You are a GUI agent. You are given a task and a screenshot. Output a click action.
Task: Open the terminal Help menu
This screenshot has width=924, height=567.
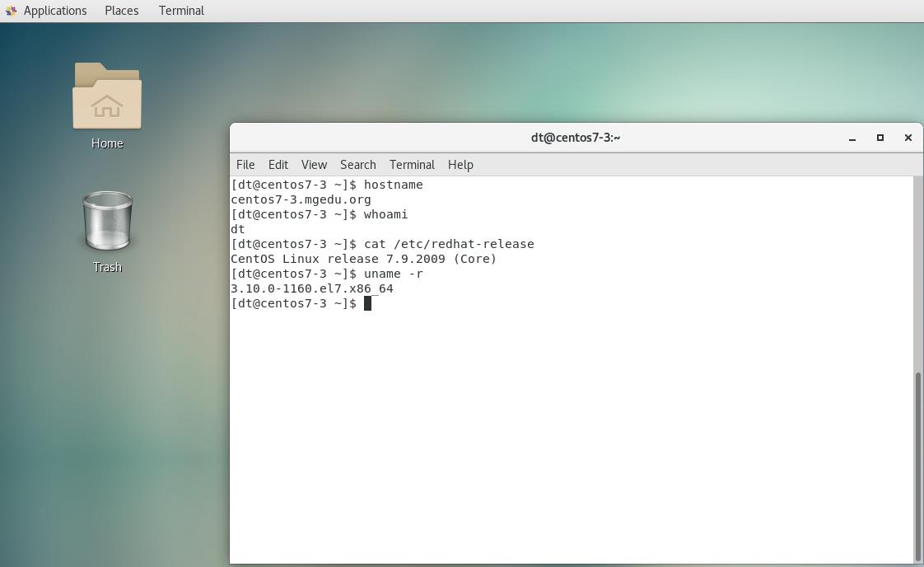point(460,165)
